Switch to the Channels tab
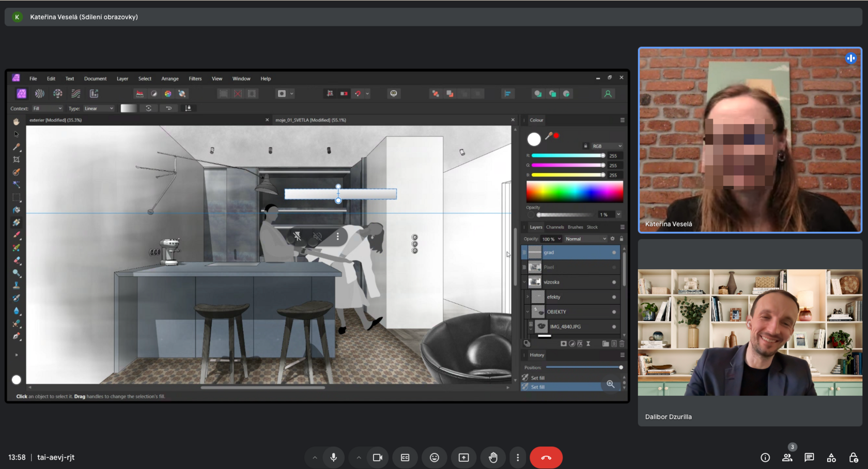Screen dimensions: 868x469 pos(555,227)
